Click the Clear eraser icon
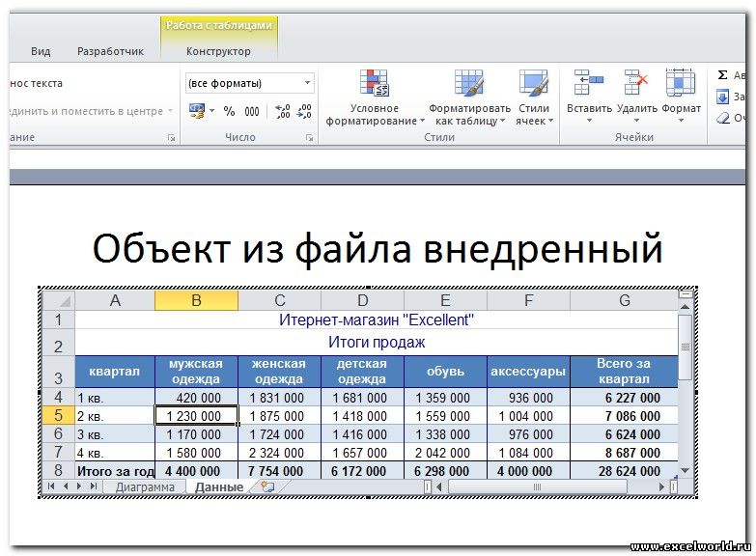Viewport: 756px width, 556px height. click(x=723, y=118)
